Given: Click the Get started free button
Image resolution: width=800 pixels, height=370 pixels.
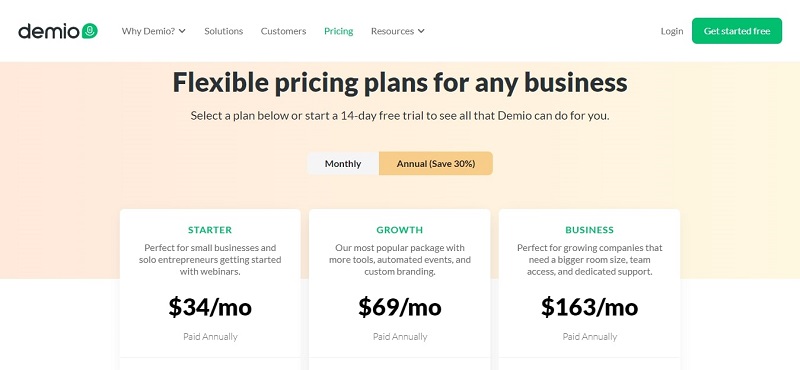Looking at the screenshot, I should 737,31.
